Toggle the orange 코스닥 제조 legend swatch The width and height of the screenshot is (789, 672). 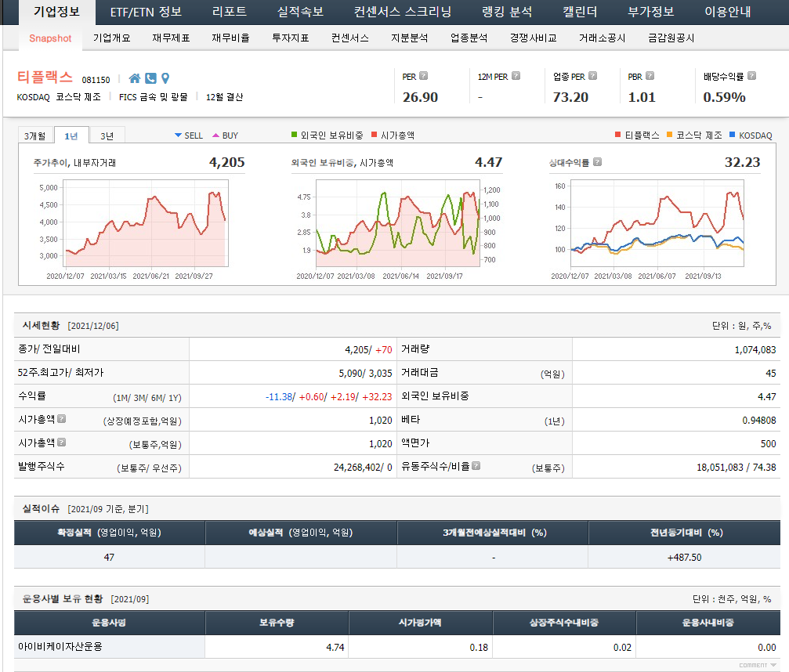[669, 134]
